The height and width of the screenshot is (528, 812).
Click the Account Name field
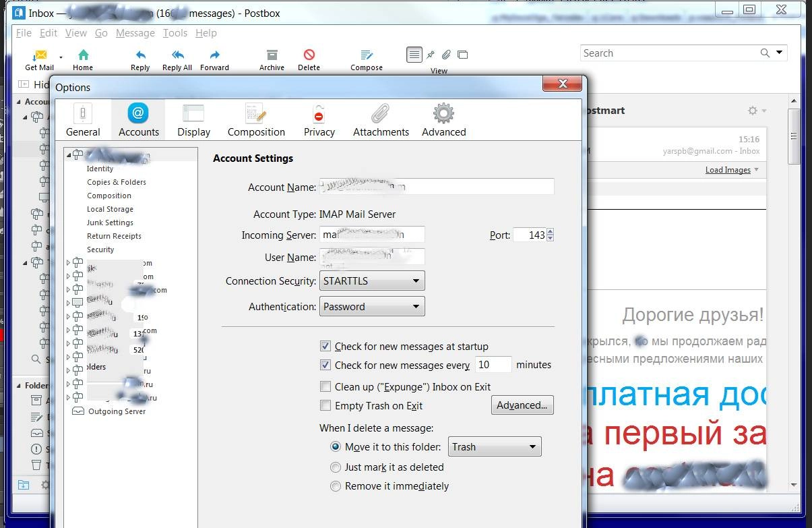[x=437, y=187]
